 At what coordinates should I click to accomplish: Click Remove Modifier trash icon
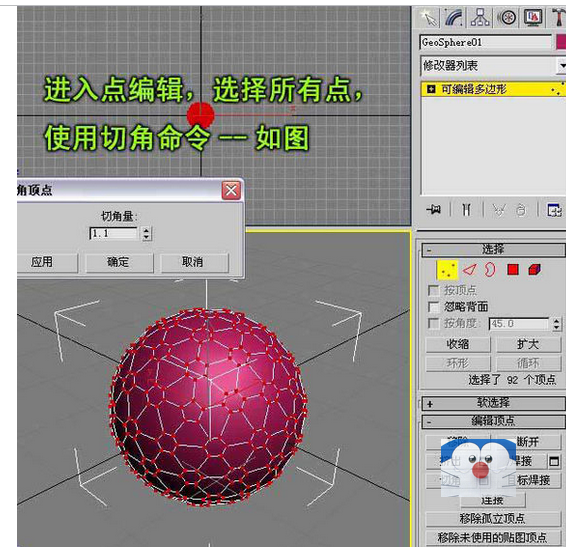521,209
